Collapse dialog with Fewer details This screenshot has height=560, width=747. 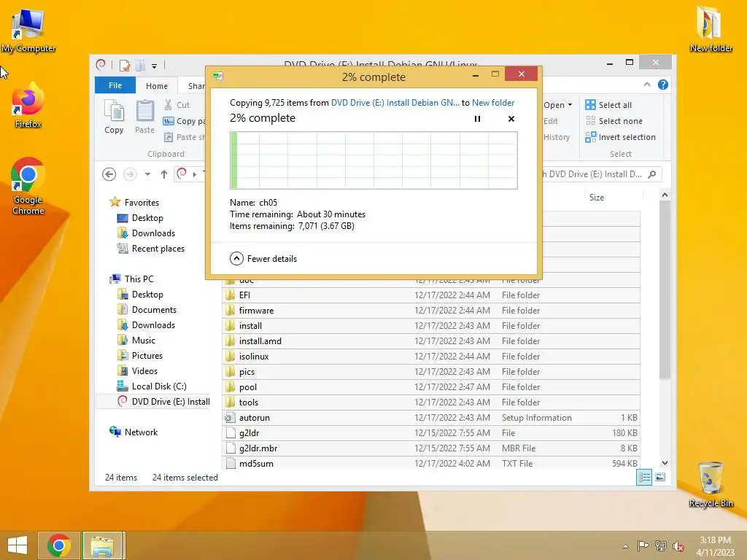pos(263,259)
